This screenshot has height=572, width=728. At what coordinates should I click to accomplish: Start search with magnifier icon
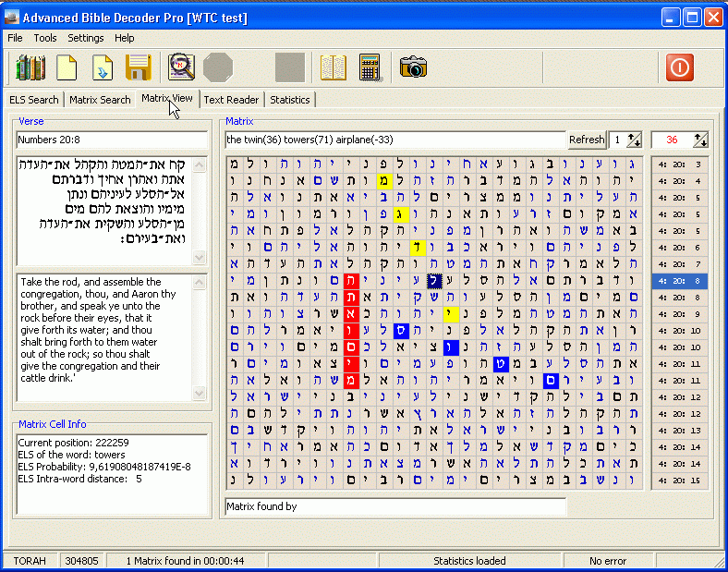click(x=181, y=67)
